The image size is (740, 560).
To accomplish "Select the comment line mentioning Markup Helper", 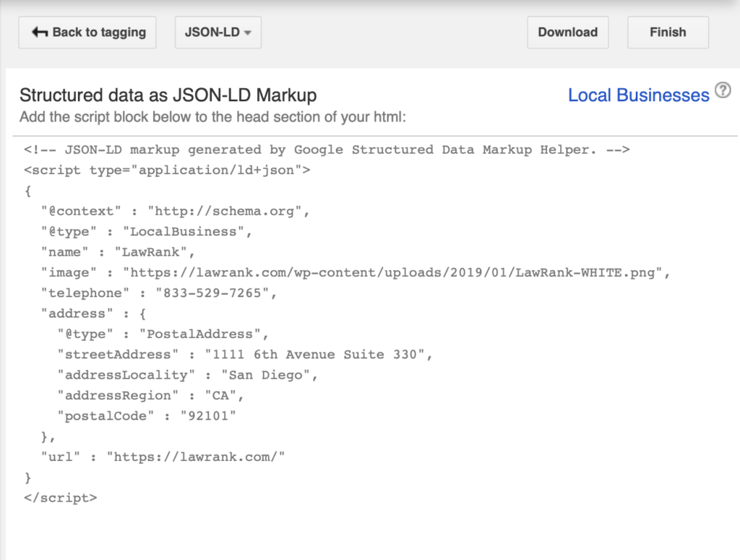I will tap(325, 150).
